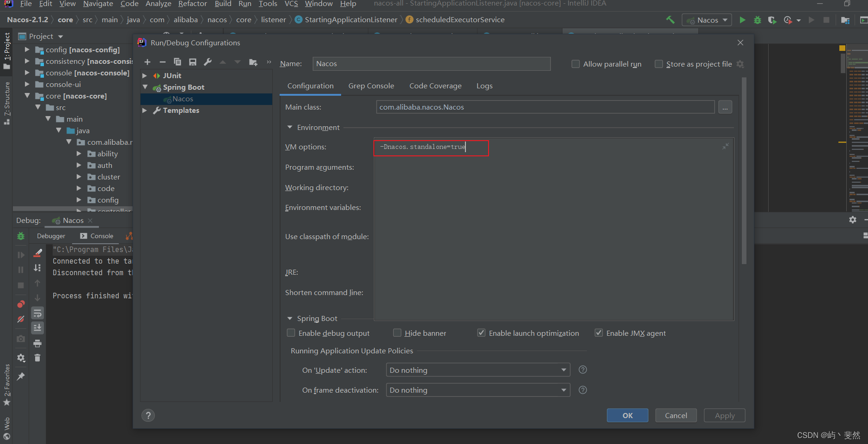
Task: Save configuration using floppy disk icon
Action: click(x=193, y=62)
